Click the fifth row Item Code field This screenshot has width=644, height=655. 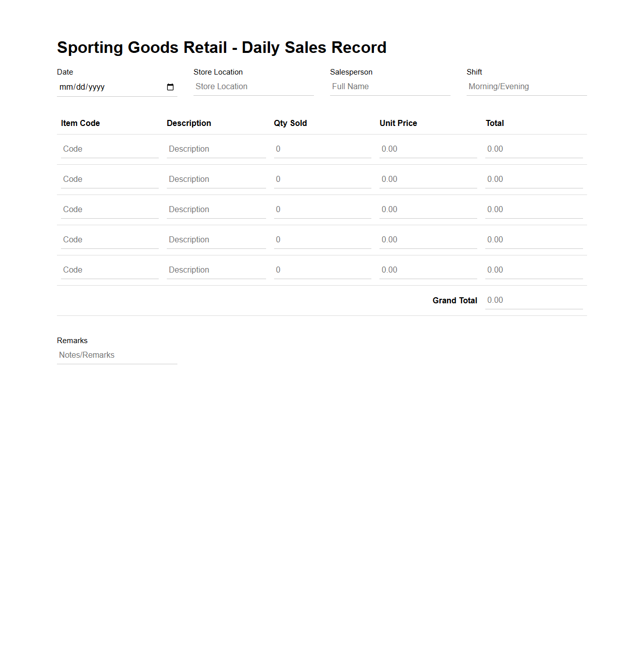pos(108,270)
